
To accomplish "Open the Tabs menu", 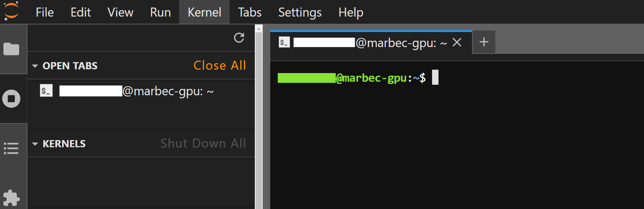I will pos(250,12).
